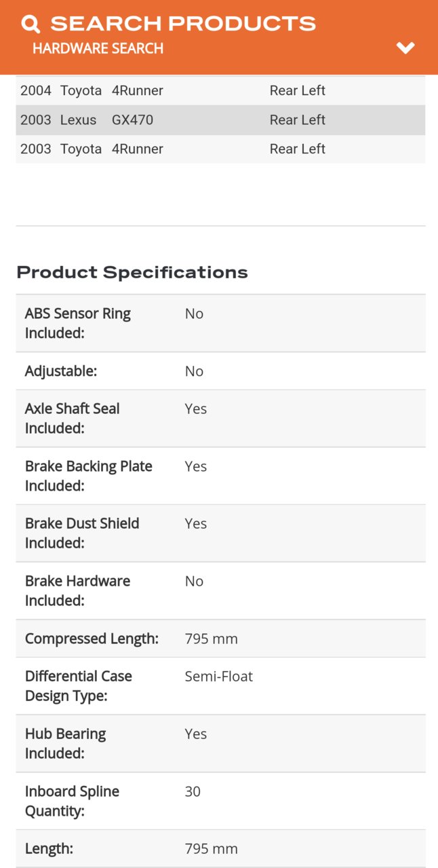Expand the search panel chevron
Screen dimensions: 438x868
click(405, 48)
